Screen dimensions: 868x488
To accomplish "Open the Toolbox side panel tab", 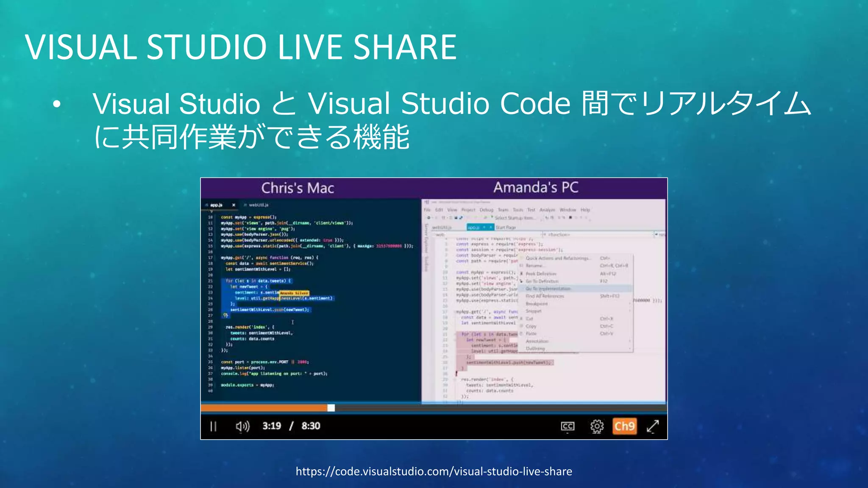I will pos(426,263).
